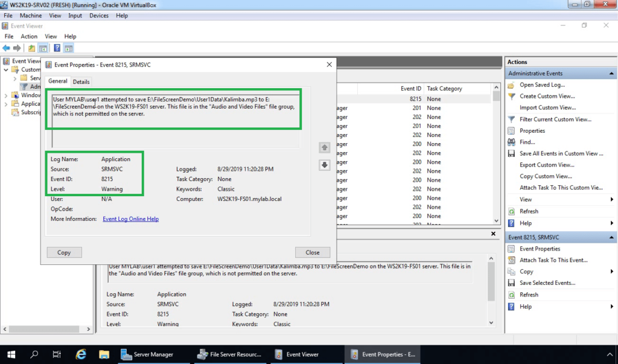Switch to File Server Resource Manager taskbar window

click(x=230, y=354)
